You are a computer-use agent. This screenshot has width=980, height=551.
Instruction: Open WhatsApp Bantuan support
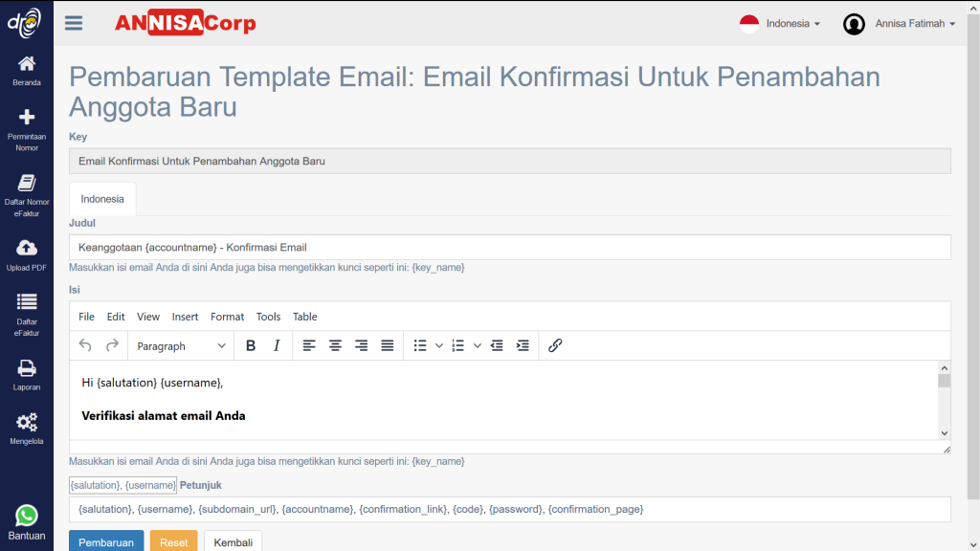click(x=27, y=515)
